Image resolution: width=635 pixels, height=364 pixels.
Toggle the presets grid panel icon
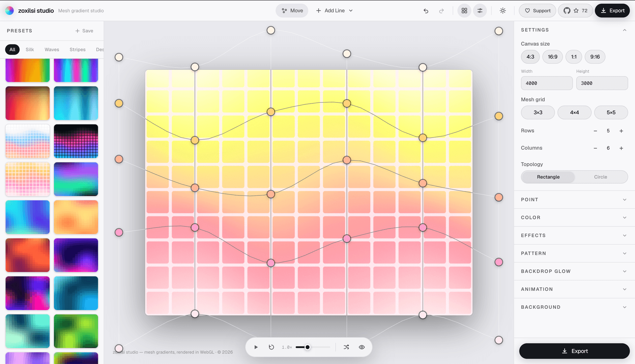(x=464, y=11)
